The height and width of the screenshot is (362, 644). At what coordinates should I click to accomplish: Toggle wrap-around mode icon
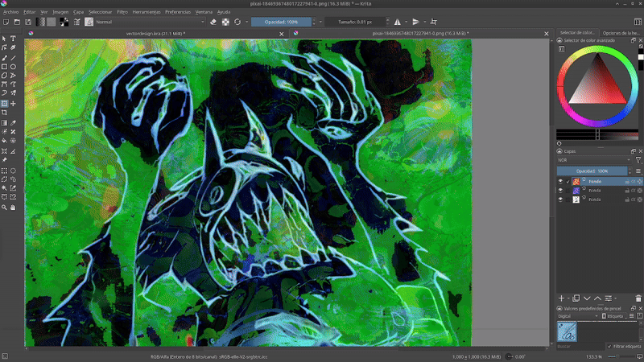point(434,22)
